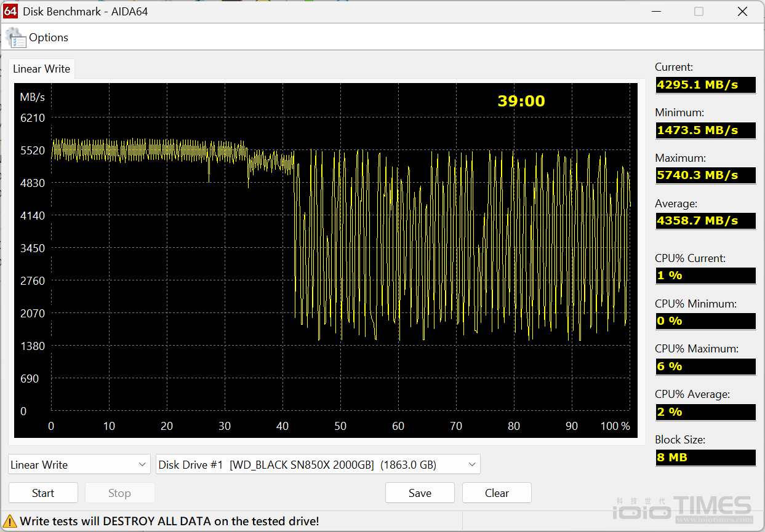Click the 80 x-axis label
Image resolution: width=765 pixels, height=532 pixels.
coord(514,426)
